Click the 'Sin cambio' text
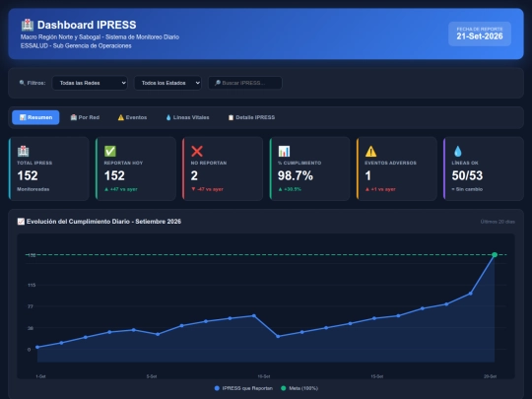532x399 pixels. (467, 189)
